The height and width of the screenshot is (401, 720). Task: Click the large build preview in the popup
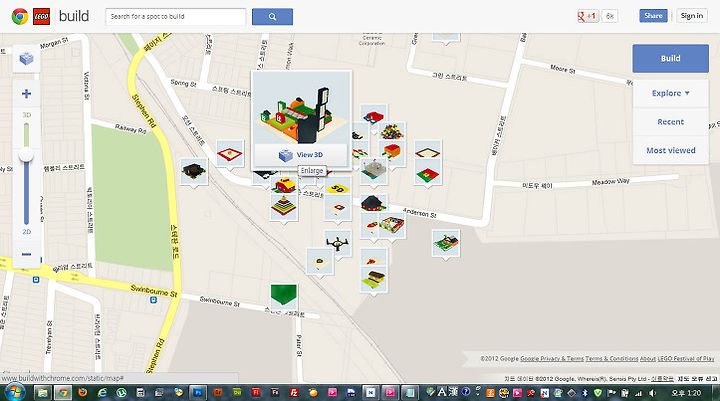301,109
